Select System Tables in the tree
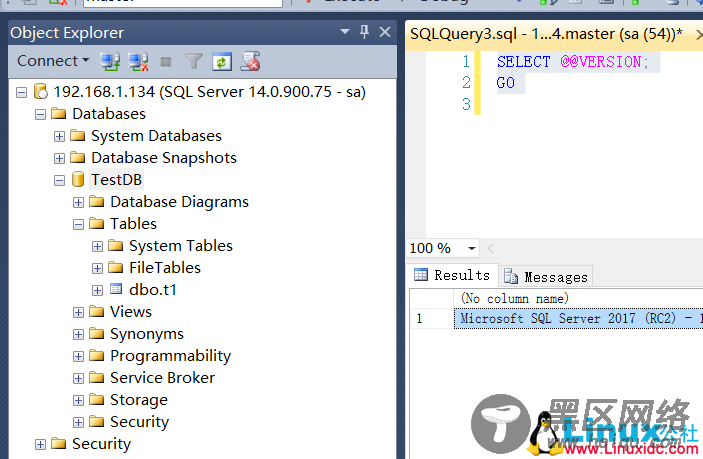This screenshot has height=459, width=703. point(181,246)
